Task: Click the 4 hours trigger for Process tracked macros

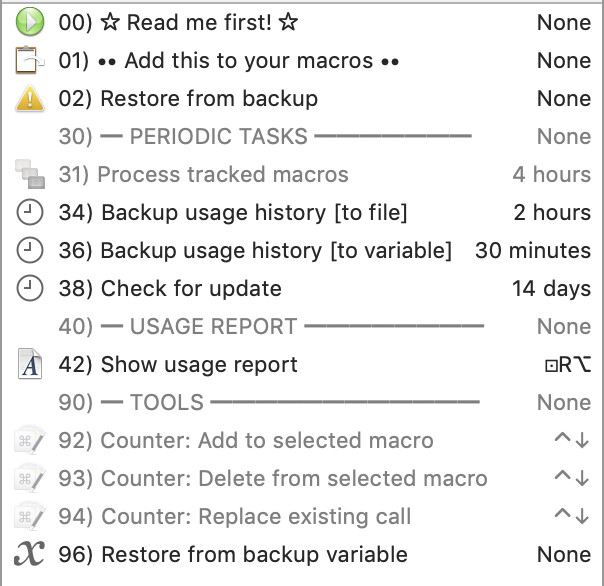Action: tap(551, 174)
